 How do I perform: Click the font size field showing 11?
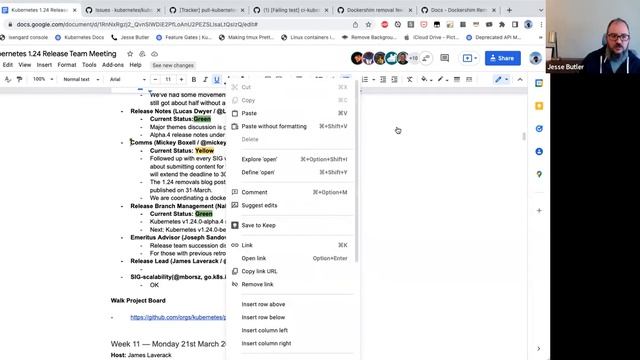point(168,80)
